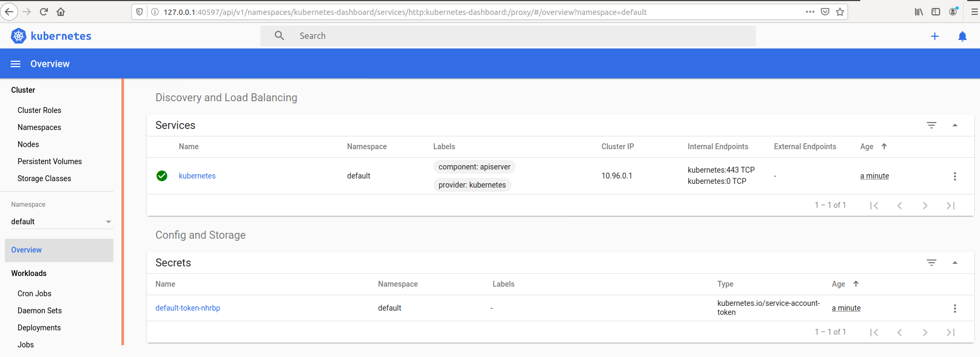Click the magnifier icon in the search bar

[x=279, y=36]
